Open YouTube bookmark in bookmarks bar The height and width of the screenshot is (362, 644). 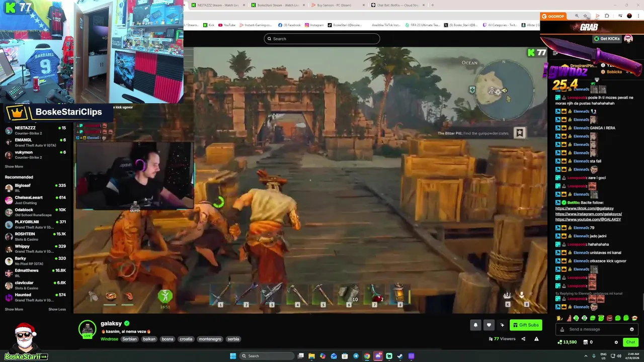[x=226, y=25]
